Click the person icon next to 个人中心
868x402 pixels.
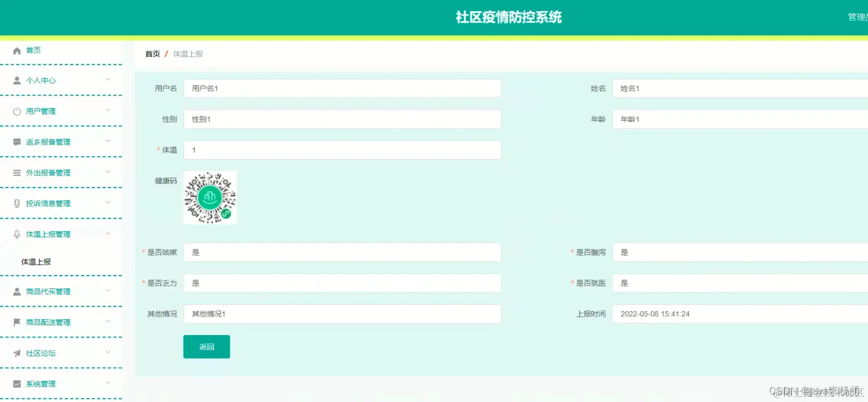(17, 81)
